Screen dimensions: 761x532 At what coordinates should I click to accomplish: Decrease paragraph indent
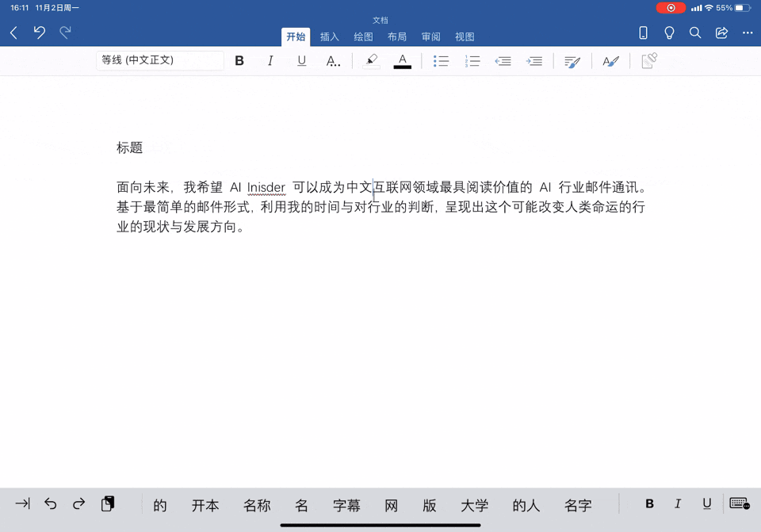click(503, 61)
